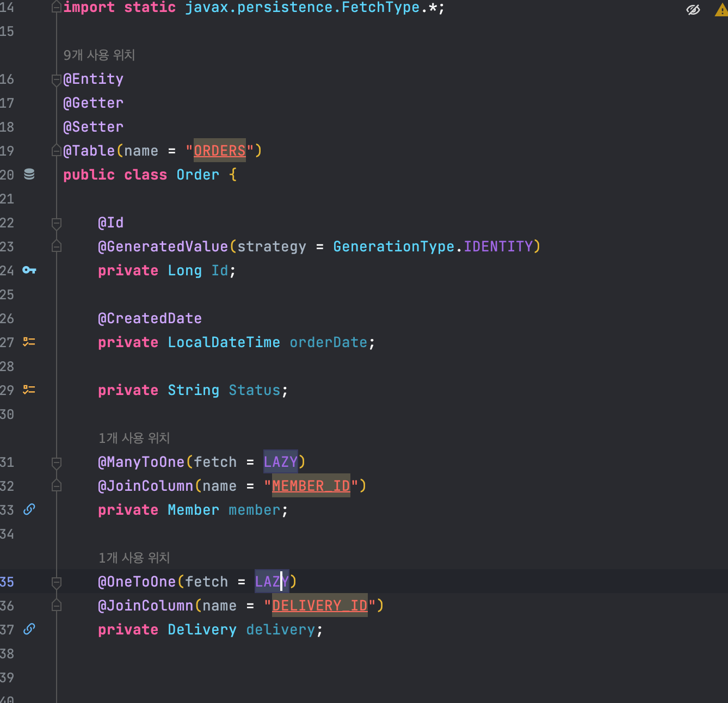This screenshot has height=703, width=728.
Task: Click line number 35 in the gutter
Action: (x=7, y=581)
